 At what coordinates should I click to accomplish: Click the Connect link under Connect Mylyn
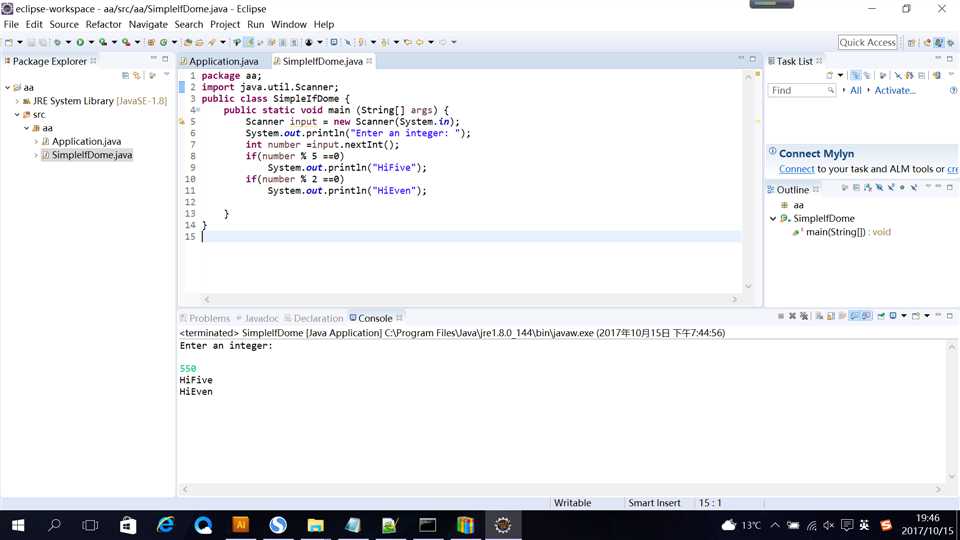[x=797, y=169]
